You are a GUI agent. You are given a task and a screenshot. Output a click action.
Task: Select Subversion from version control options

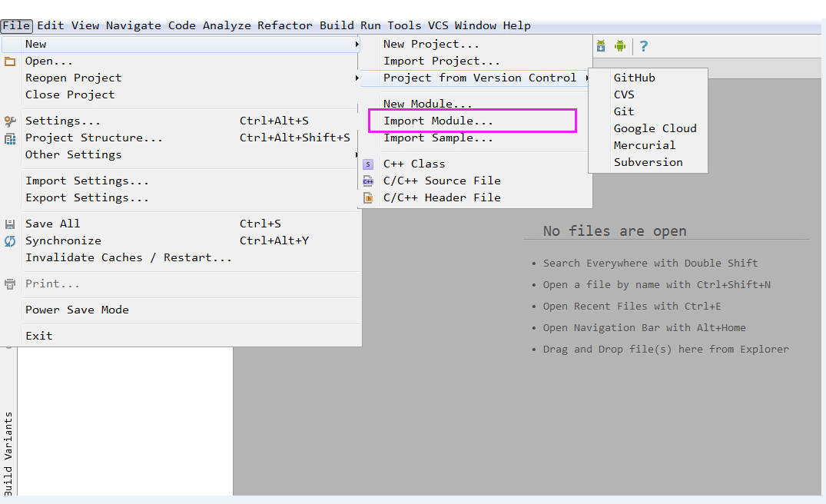tap(649, 162)
